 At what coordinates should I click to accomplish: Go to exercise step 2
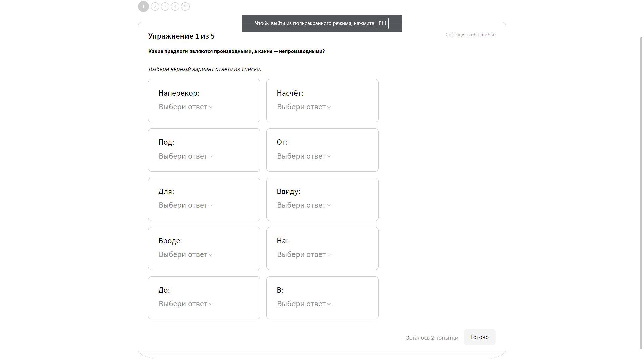point(155,7)
